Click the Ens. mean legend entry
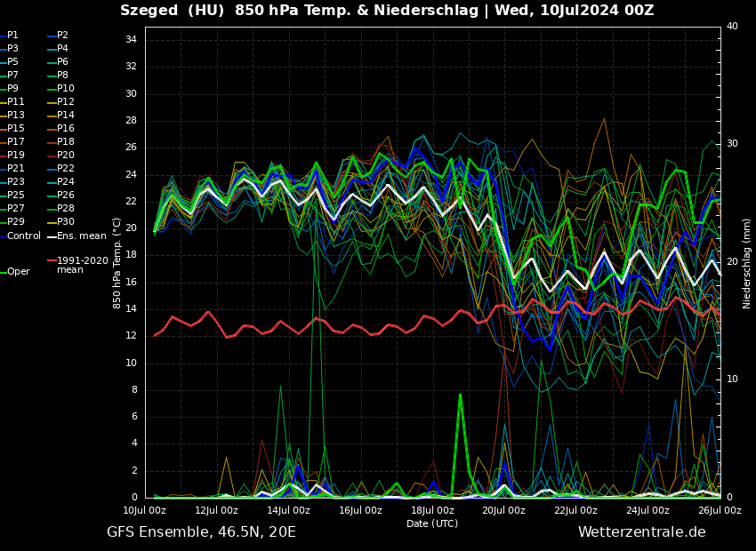This screenshot has width=756, height=551. (80, 236)
